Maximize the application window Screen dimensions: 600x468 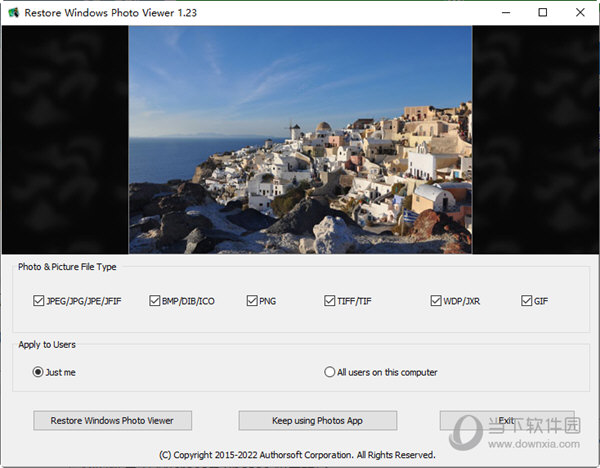[543, 12]
